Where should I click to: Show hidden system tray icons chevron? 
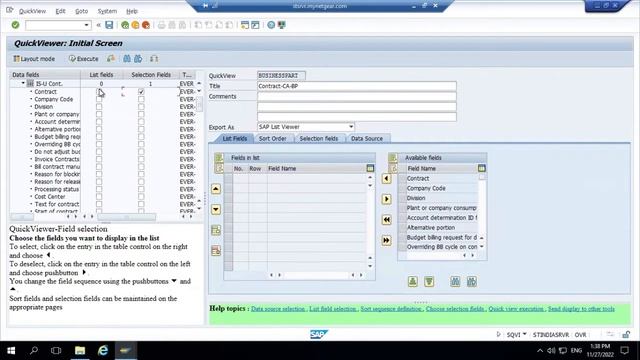click(540, 351)
